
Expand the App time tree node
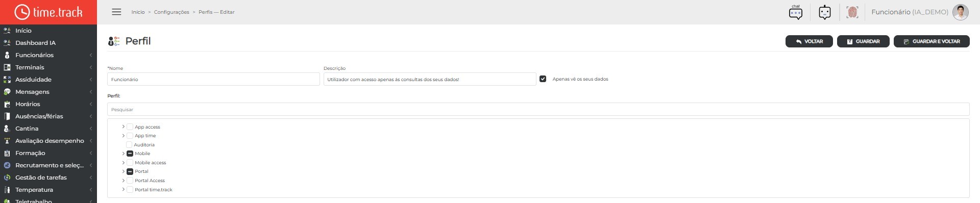tap(123, 136)
